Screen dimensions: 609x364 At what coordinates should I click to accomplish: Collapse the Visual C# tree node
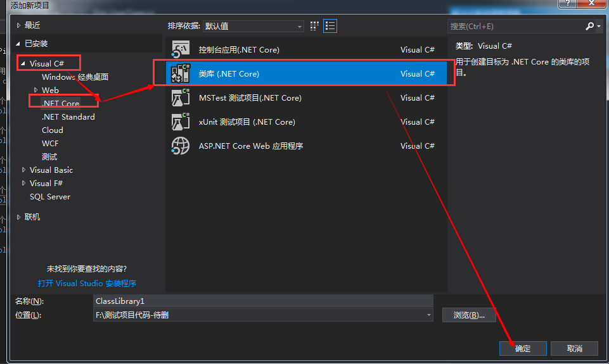(23, 63)
